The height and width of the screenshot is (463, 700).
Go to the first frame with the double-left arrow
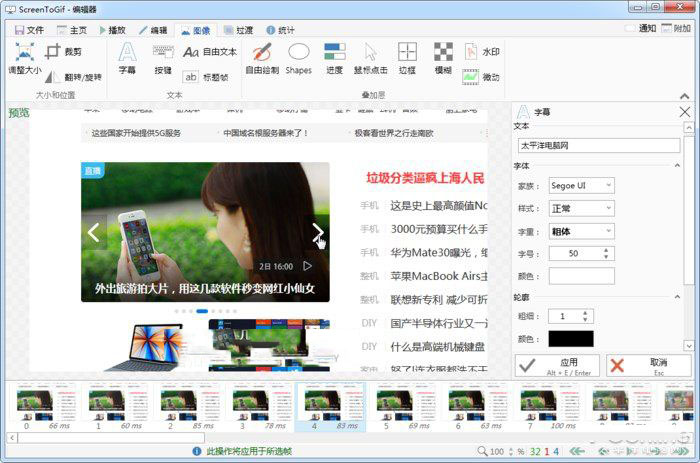point(578,451)
